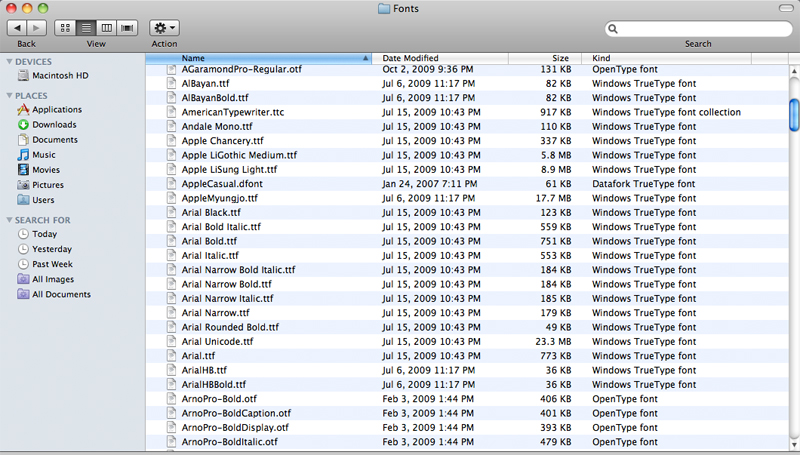Screen dimensions: 800x455
Task: Click file icon of AppleCasual.dfont
Action: pos(171,184)
